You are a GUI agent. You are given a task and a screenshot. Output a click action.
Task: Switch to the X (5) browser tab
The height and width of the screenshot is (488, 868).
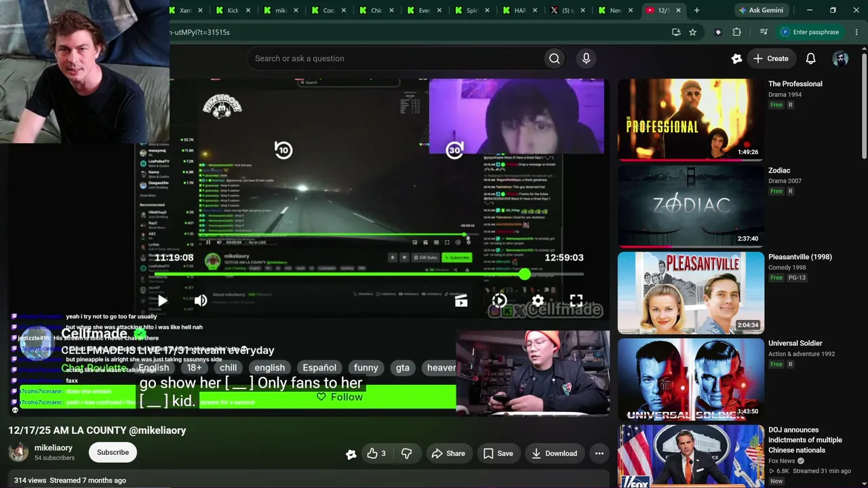click(x=568, y=10)
